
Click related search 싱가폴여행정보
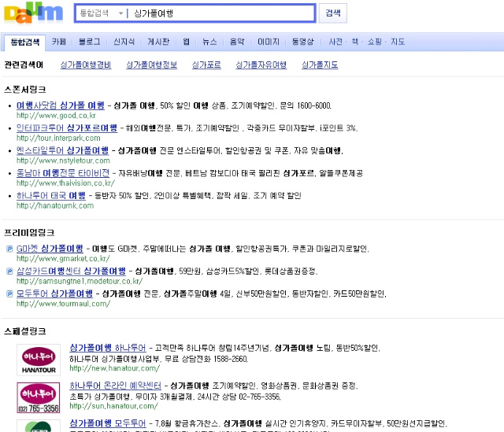[151, 65]
